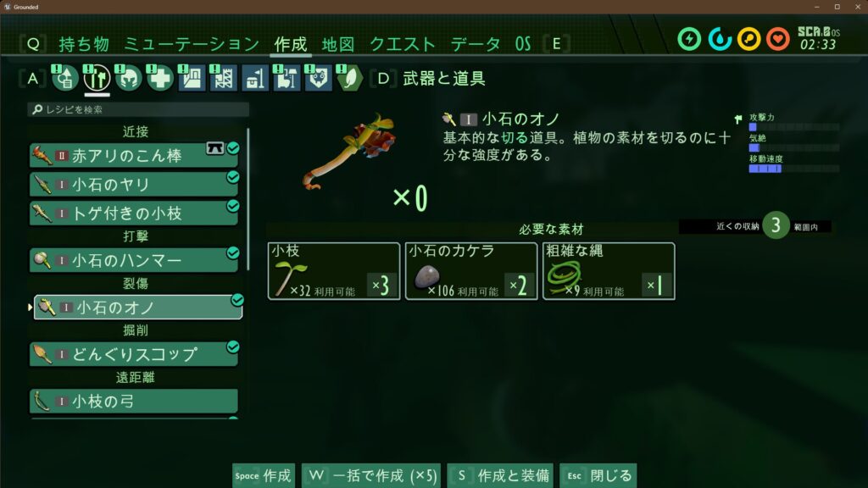Select the 小枝の弓 recipe entry
The image size is (868, 488).
tap(134, 401)
